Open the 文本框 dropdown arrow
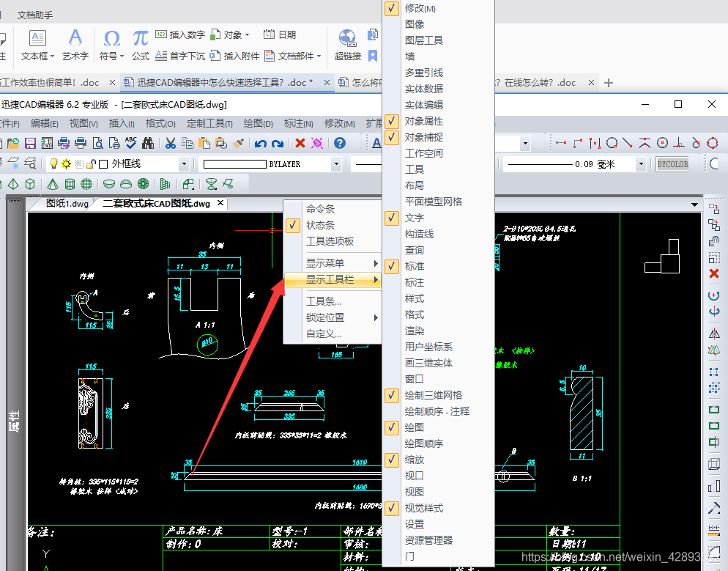728x571 pixels. coord(52,56)
